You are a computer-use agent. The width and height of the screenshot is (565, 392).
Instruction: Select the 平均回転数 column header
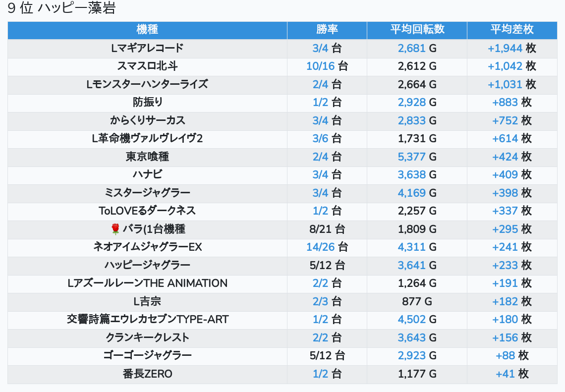417,29
